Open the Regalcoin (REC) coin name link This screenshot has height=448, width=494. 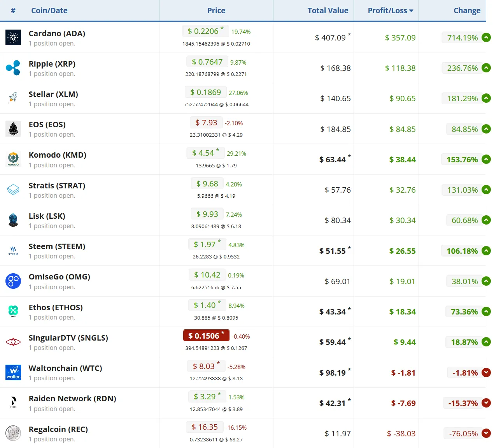pos(58,429)
